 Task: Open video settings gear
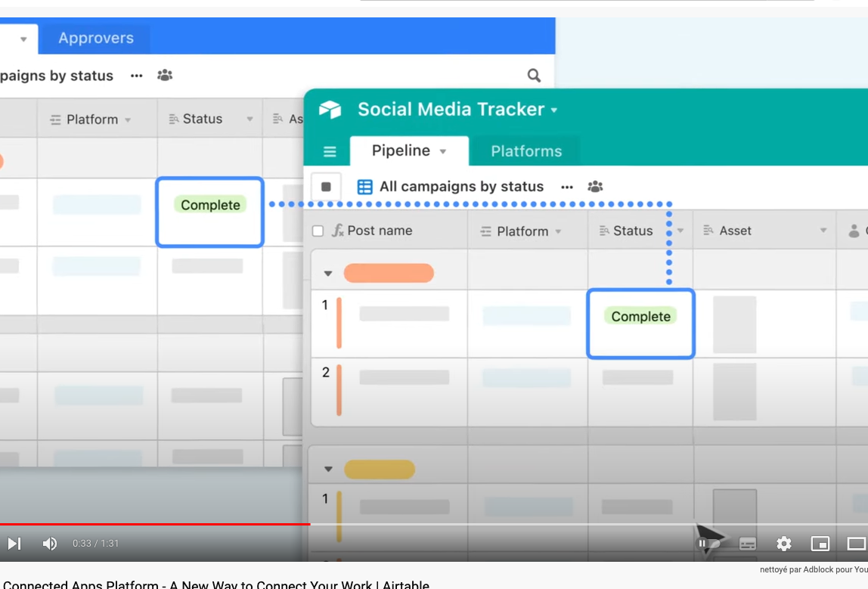784,544
